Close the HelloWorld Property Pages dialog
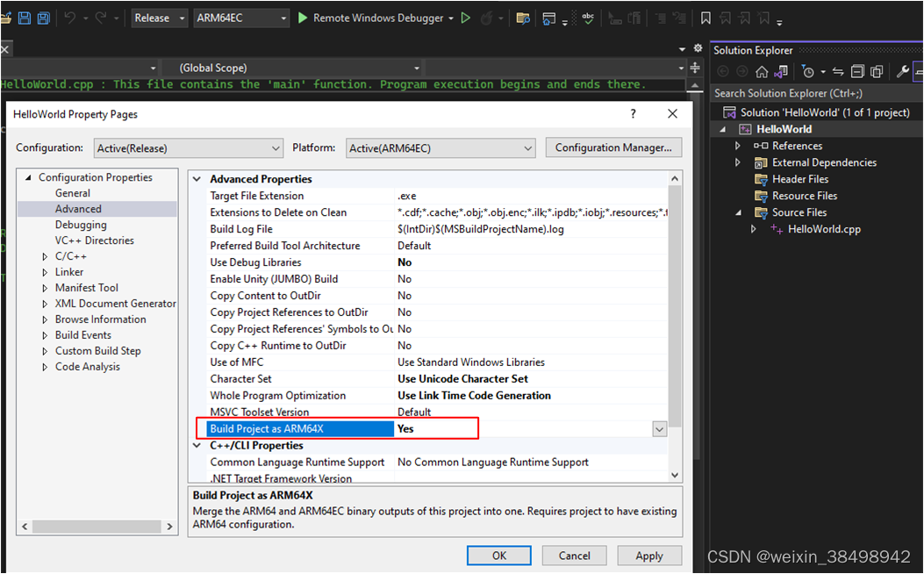 point(672,114)
